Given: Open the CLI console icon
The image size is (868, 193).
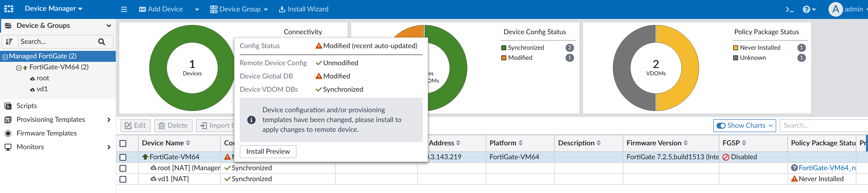Looking at the screenshot, I should pyautogui.click(x=789, y=9).
